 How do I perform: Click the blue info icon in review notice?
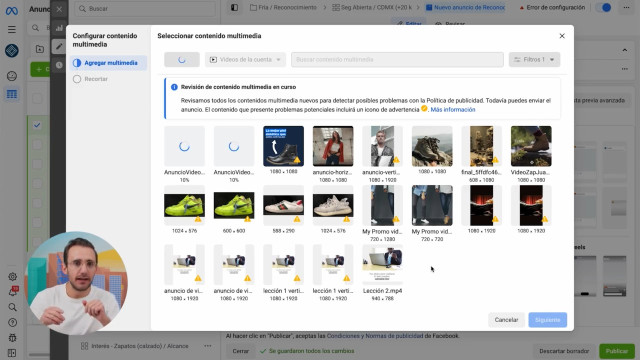[174, 87]
